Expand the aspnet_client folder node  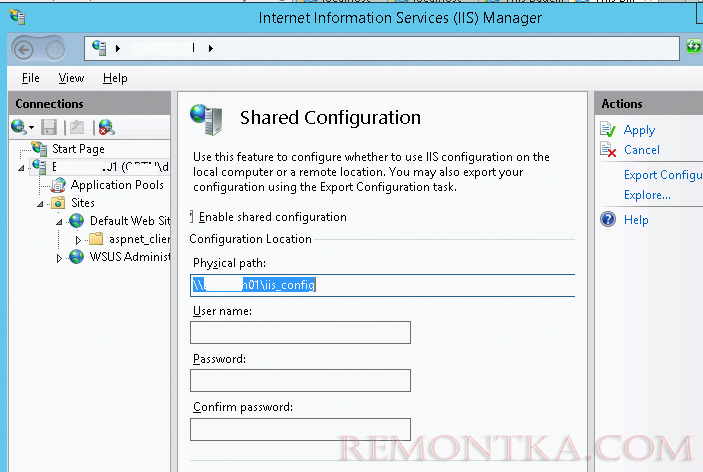(x=78, y=240)
